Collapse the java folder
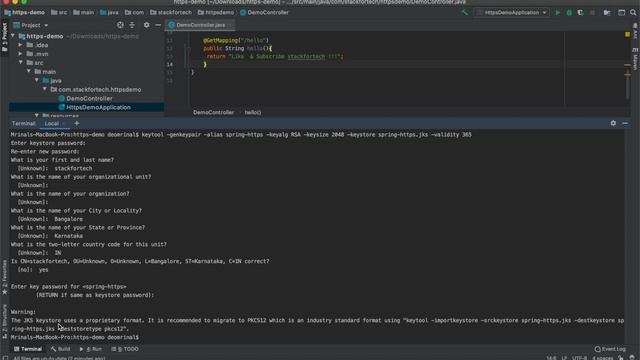 tap(37, 80)
